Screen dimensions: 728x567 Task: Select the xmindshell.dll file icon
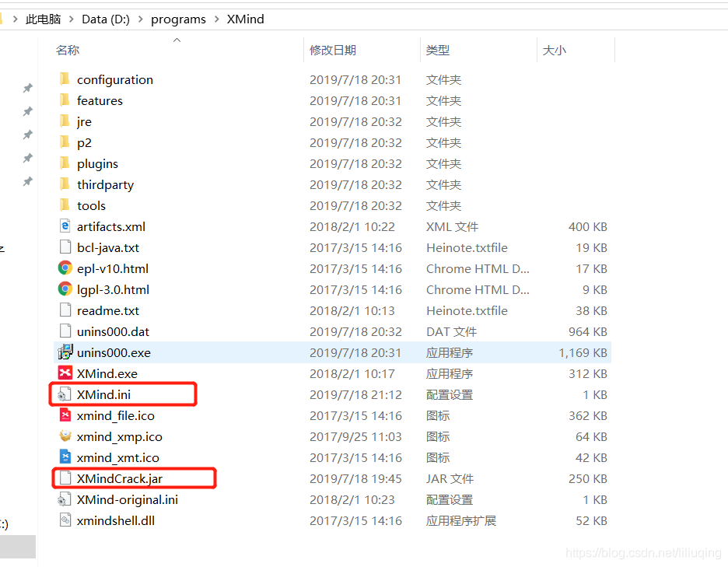pos(65,520)
